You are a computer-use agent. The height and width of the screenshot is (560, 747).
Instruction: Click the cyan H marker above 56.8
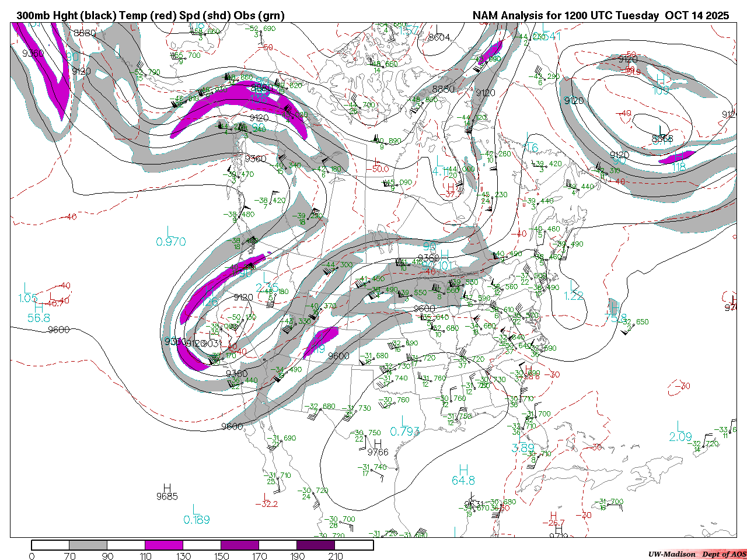[x=39, y=308]
